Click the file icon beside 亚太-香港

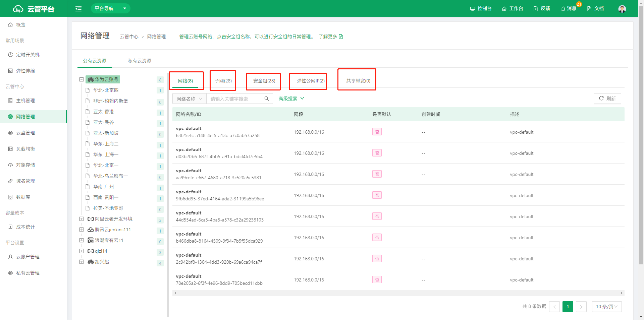[88, 112]
